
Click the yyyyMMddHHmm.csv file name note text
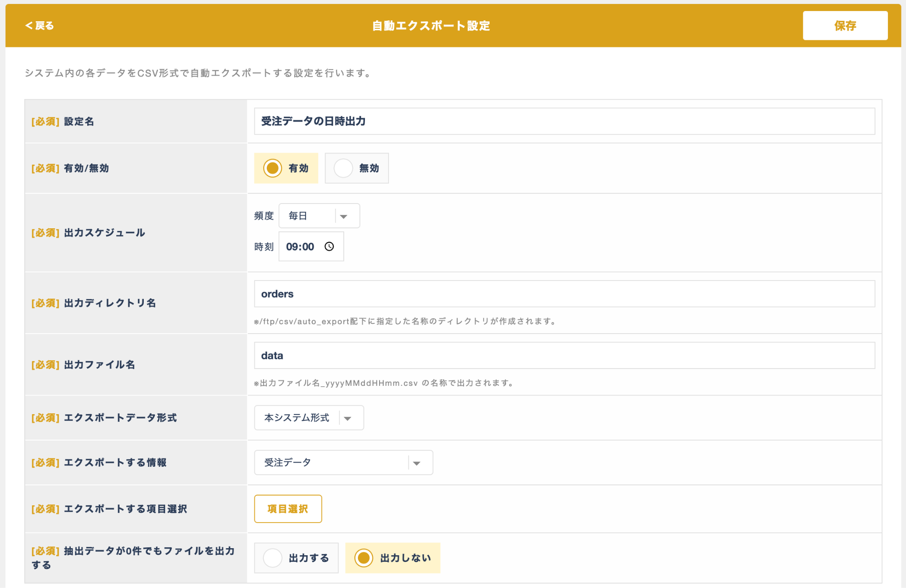click(384, 383)
